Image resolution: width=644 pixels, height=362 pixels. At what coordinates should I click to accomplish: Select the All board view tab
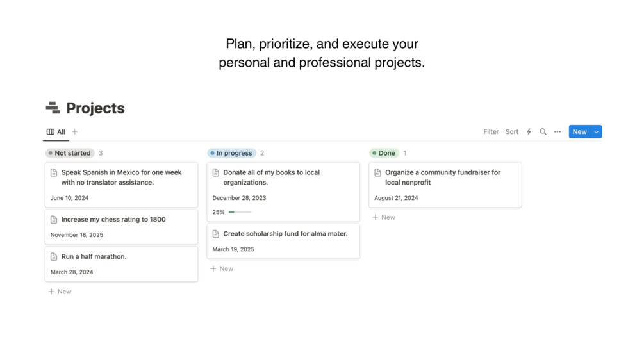pyautogui.click(x=56, y=132)
